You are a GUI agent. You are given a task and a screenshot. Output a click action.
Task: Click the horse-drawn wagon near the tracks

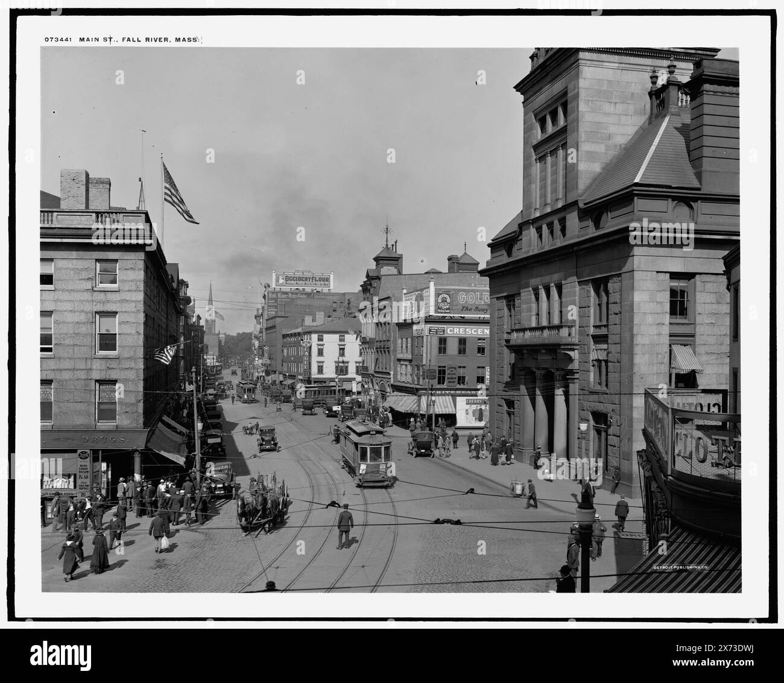click(262, 503)
